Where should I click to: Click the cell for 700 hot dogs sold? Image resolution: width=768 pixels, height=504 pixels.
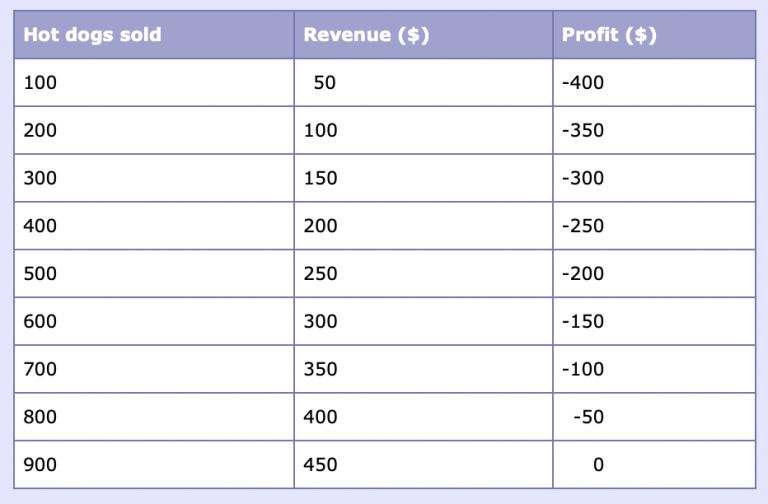click(41, 370)
